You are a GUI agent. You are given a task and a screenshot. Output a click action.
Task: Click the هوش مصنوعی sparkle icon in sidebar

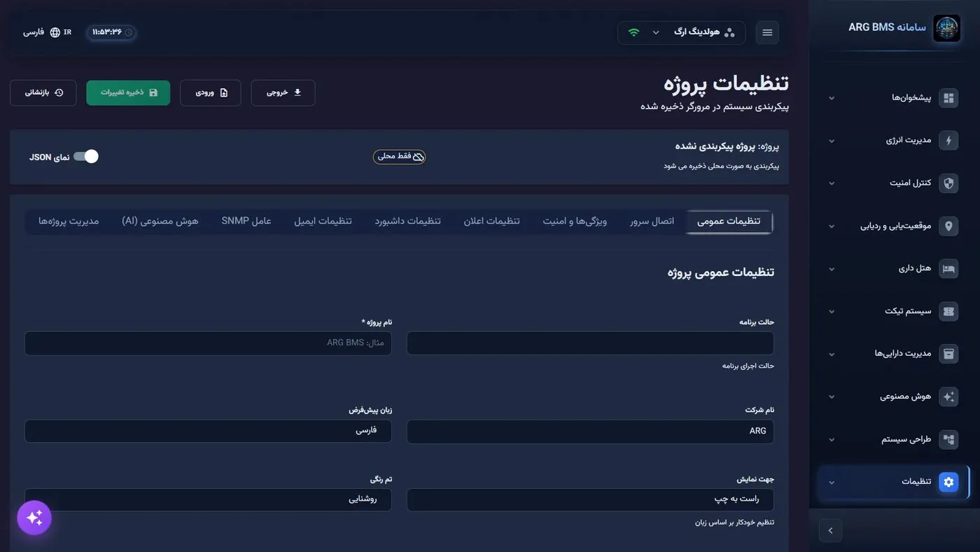coord(948,396)
